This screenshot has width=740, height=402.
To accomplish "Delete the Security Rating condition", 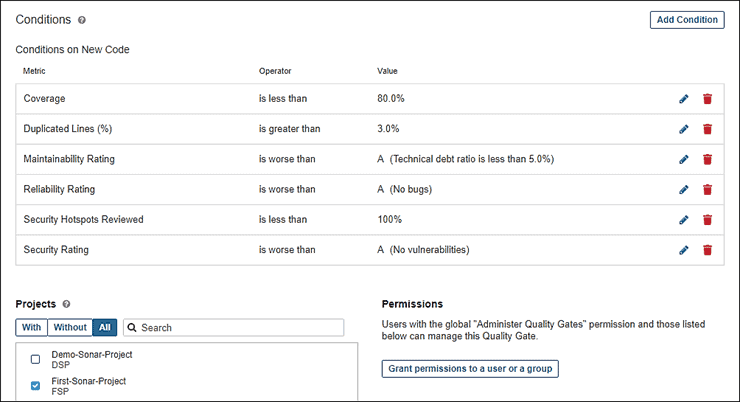I will tap(707, 249).
